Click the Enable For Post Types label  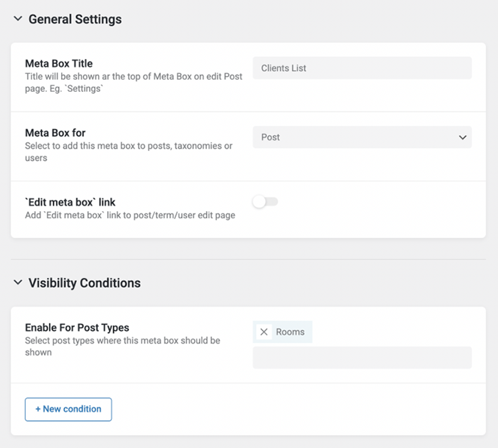click(x=77, y=327)
